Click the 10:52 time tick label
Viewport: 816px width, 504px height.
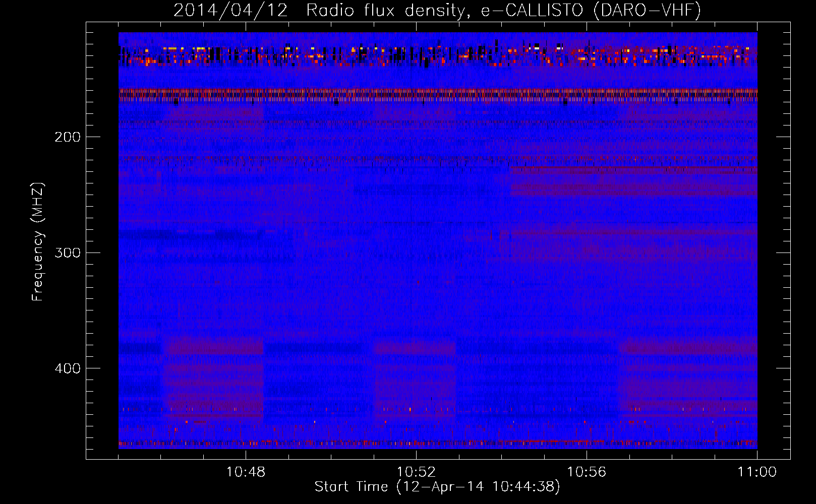coord(416,472)
